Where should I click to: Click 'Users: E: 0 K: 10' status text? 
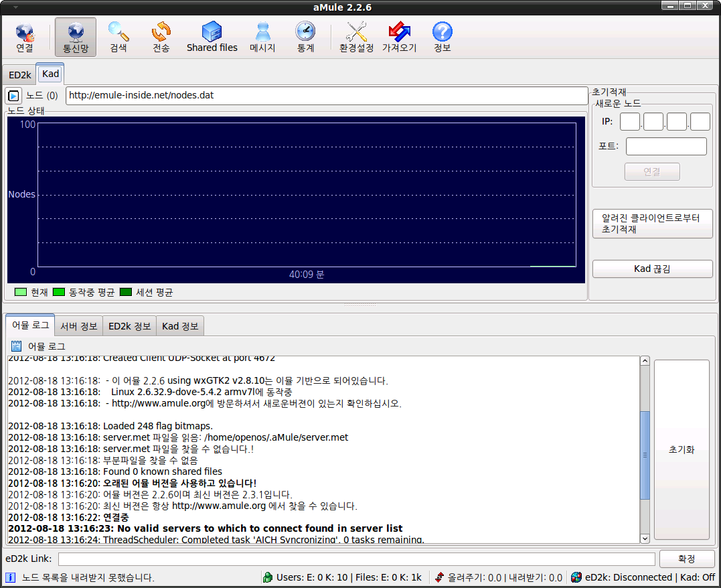pos(312,577)
